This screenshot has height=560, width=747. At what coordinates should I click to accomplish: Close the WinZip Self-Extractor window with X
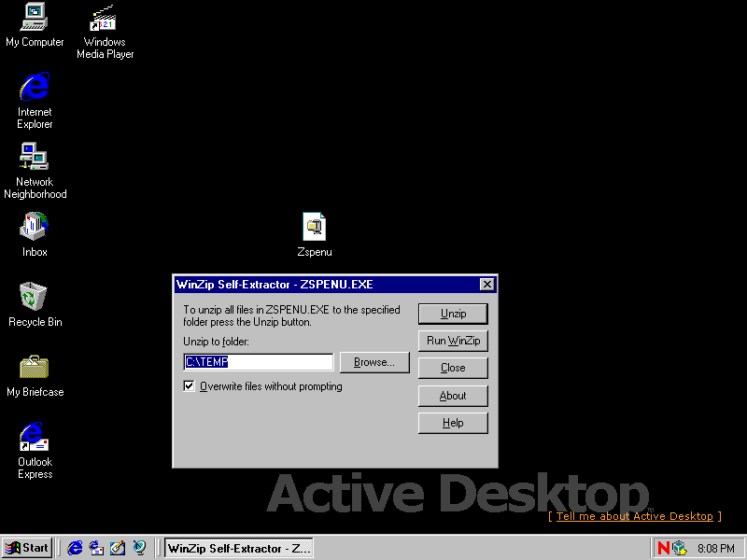(x=486, y=285)
